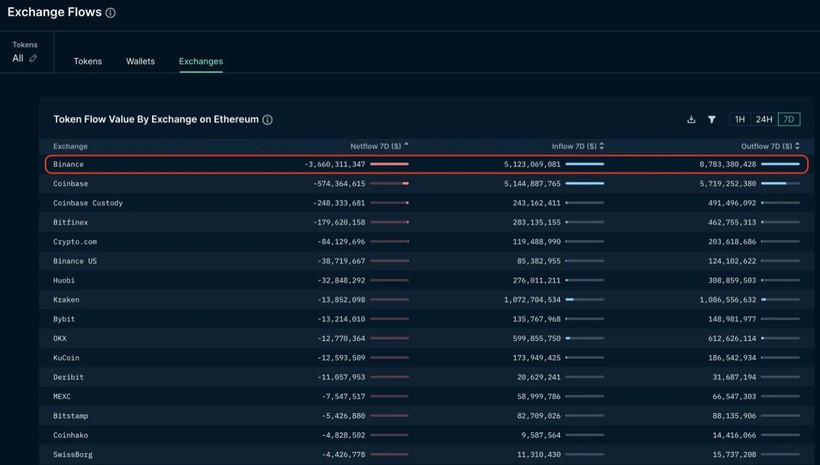Sort by Inflow 7D ($) column
This screenshot has height=465, width=820.
click(x=577, y=146)
